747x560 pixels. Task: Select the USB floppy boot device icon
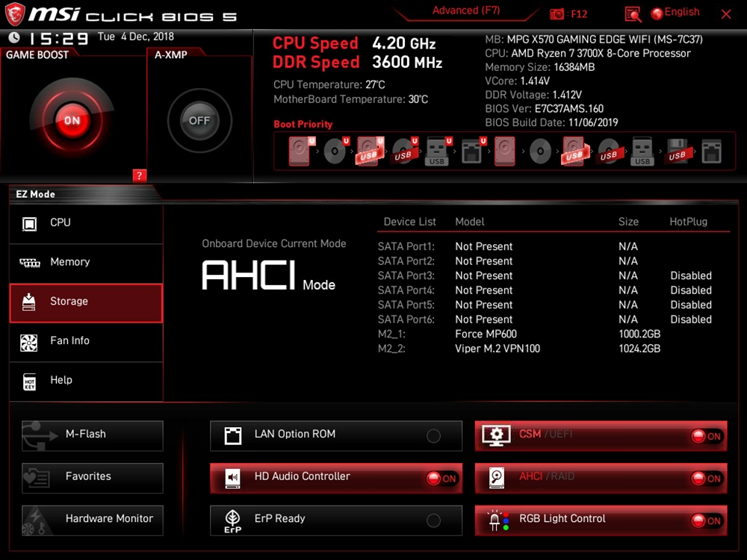pos(678,152)
